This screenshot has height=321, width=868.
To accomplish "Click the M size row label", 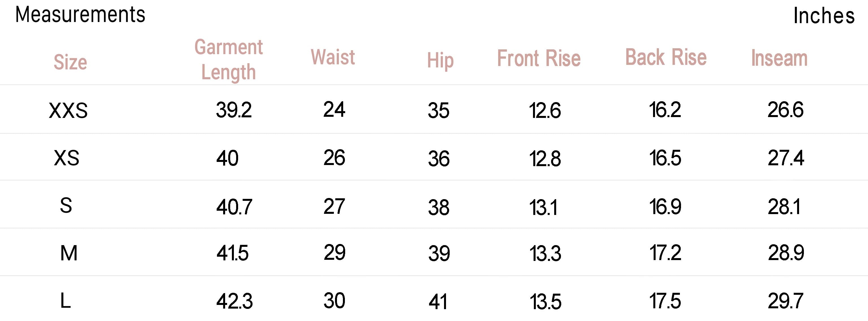I will 69,253.
